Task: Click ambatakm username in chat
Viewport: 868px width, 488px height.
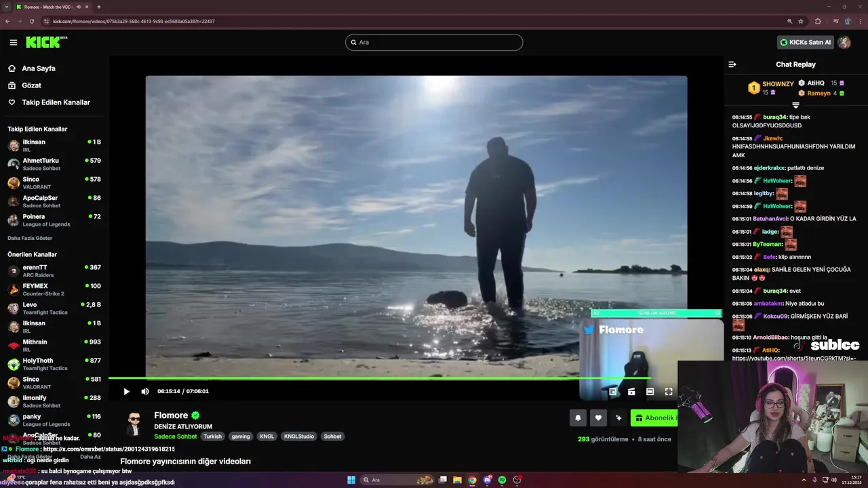Action: [x=768, y=304]
